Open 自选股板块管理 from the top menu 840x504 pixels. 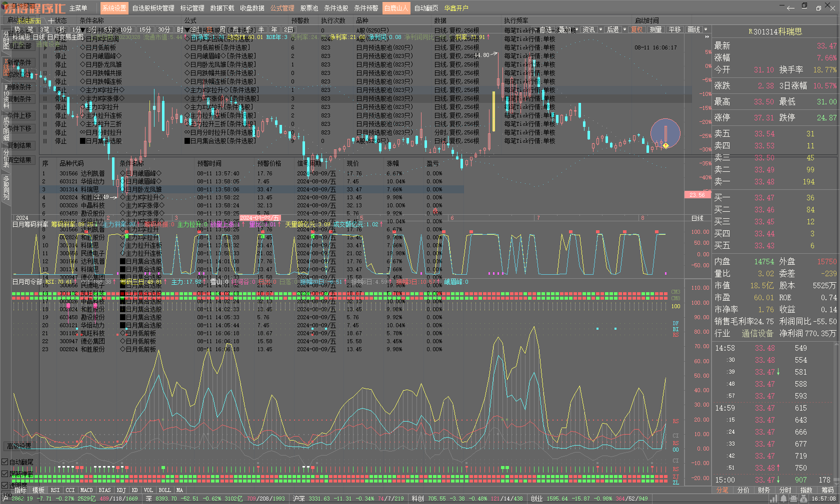pyautogui.click(x=153, y=8)
